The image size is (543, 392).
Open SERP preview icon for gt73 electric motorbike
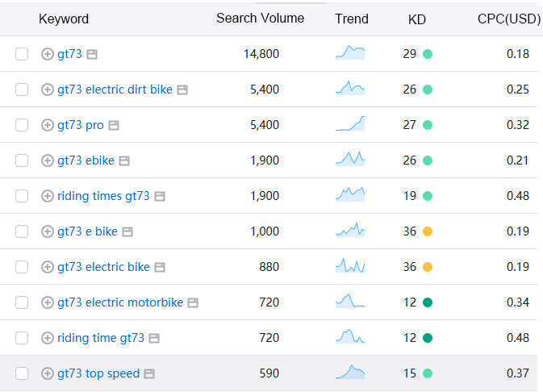point(193,303)
